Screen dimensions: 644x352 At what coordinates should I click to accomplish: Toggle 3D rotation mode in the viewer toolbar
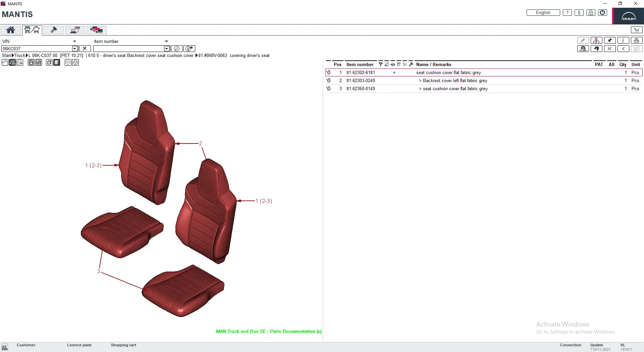(x=12, y=62)
